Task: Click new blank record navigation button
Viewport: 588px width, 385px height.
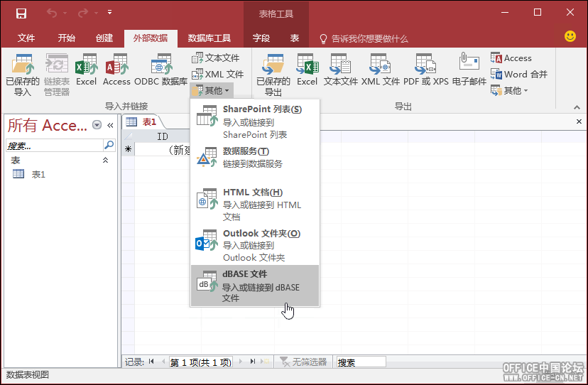Action: 266,362
